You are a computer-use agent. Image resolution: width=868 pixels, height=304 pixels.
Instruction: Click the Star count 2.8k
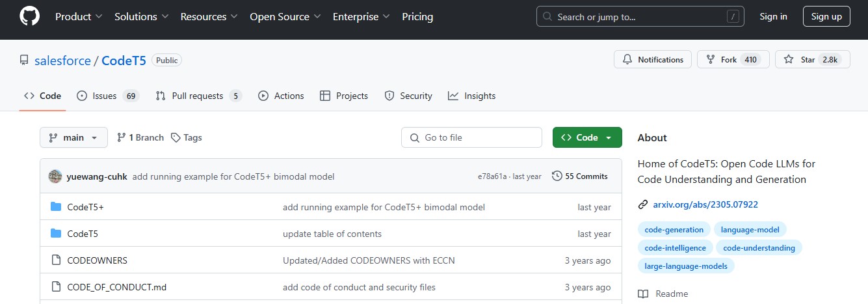(830, 60)
